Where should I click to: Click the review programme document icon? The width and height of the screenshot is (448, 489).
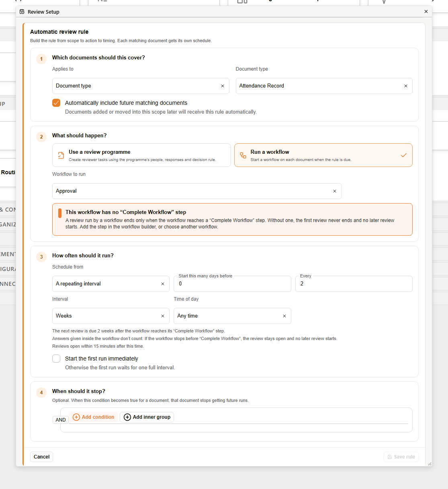pos(61,155)
